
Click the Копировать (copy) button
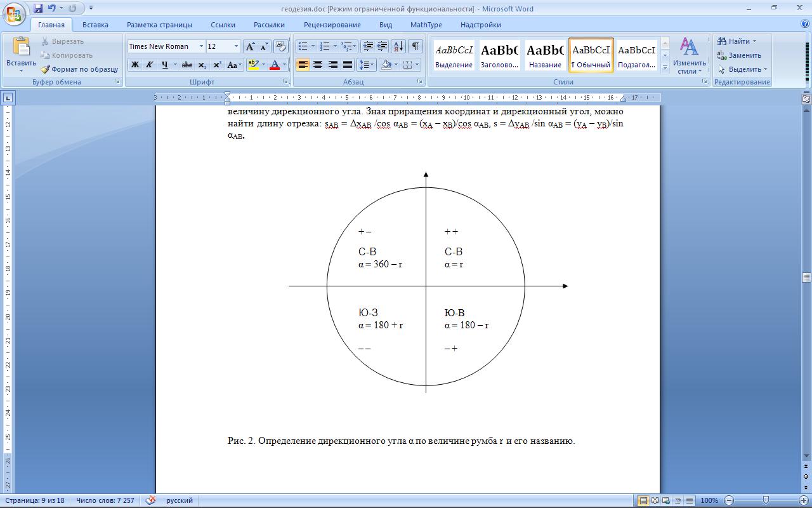coord(67,55)
